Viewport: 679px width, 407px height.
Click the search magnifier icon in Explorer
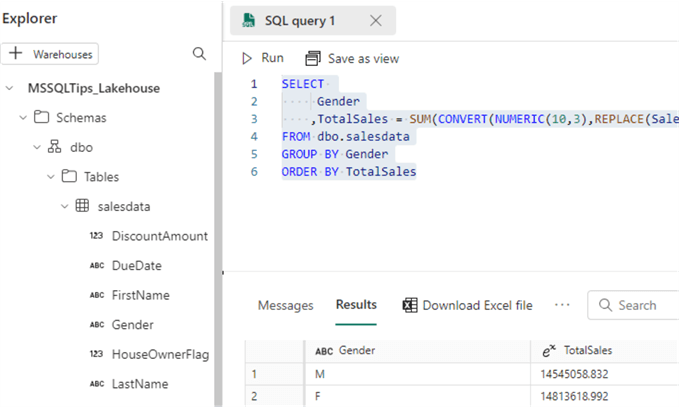point(199,54)
